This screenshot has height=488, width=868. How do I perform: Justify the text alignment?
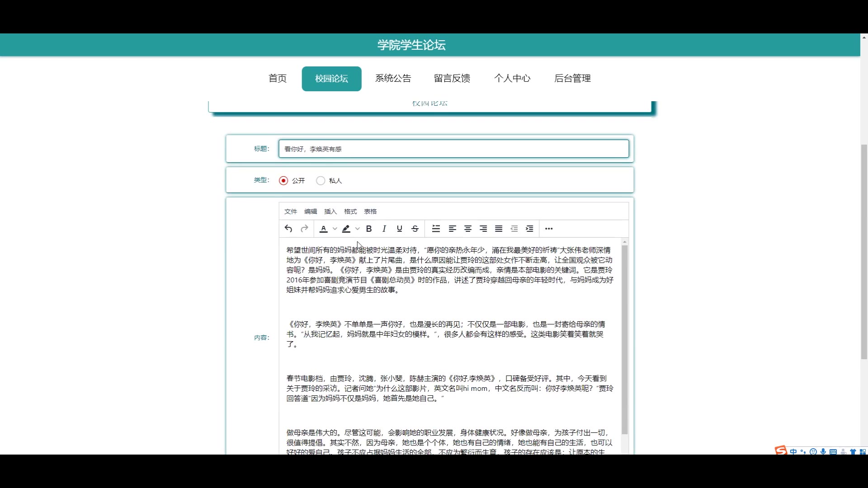[x=499, y=229]
